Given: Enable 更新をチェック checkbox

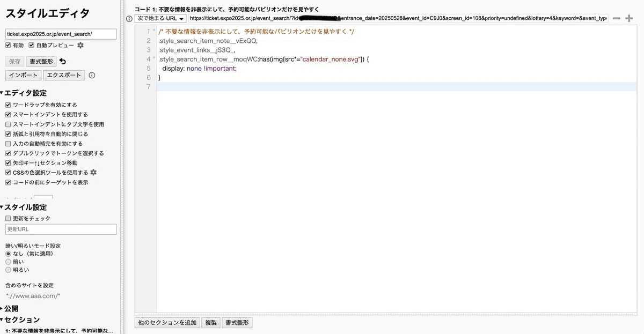Looking at the screenshot, I should click(x=8, y=219).
